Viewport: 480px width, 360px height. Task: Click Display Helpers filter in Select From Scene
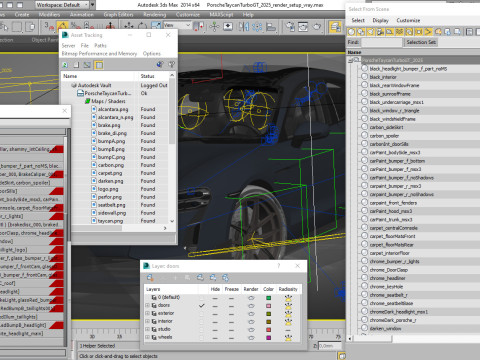coord(390,32)
